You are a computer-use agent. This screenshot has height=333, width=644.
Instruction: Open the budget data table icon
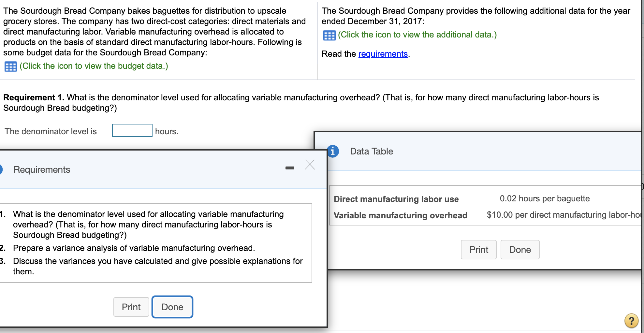pos(10,66)
